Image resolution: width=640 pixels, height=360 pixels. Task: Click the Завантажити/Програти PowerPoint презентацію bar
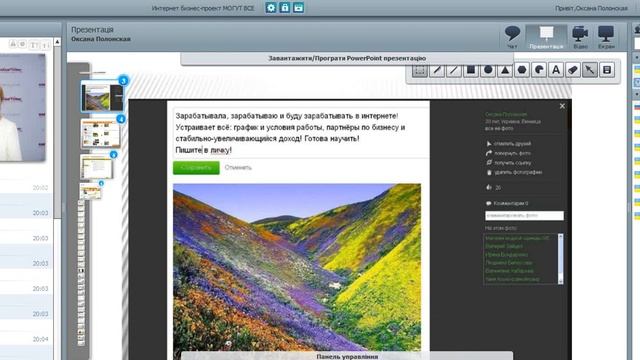click(x=347, y=58)
